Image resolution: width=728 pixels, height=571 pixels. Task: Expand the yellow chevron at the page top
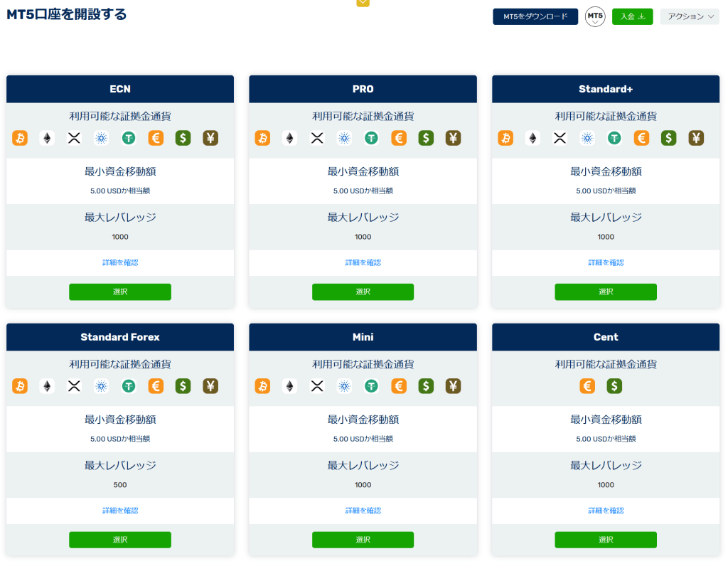(x=363, y=3)
